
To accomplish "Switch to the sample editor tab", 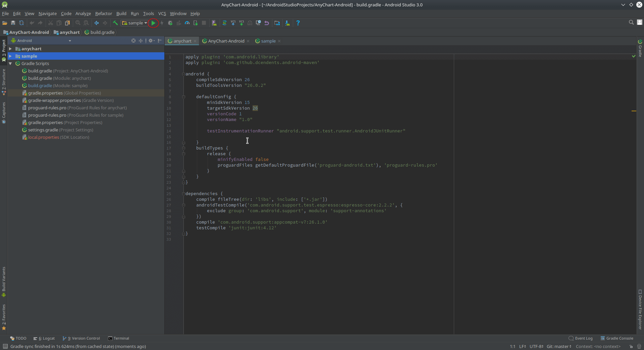I will click(268, 41).
